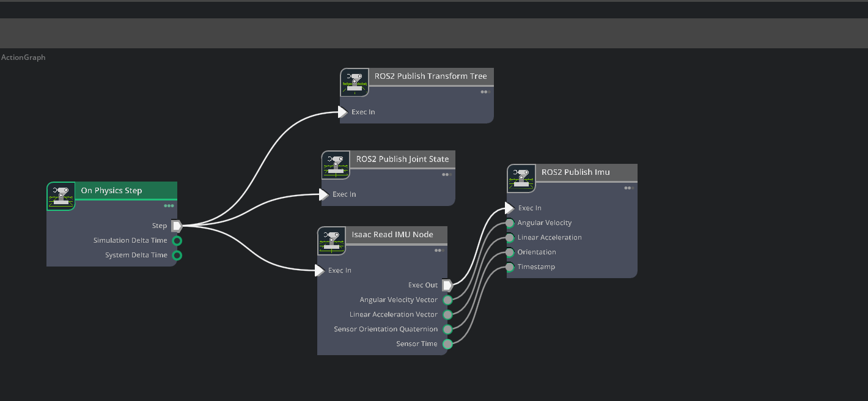868x401 pixels.
Task: Click the Simulation Delta Time label
Action: 130,240
